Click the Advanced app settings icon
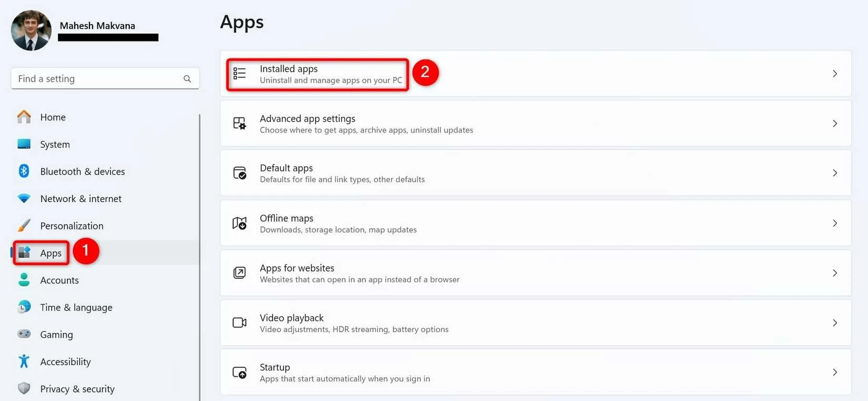The width and height of the screenshot is (868, 401). click(x=239, y=124)
